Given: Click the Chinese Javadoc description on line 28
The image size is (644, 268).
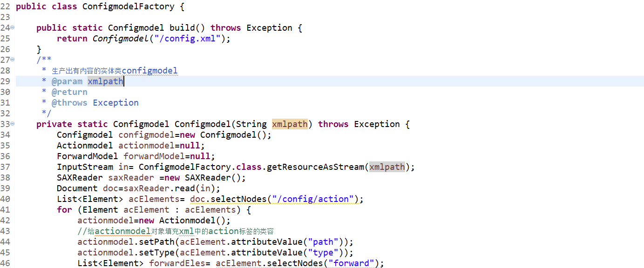Looking at the screenshot, I should click(x=115, y=71).
